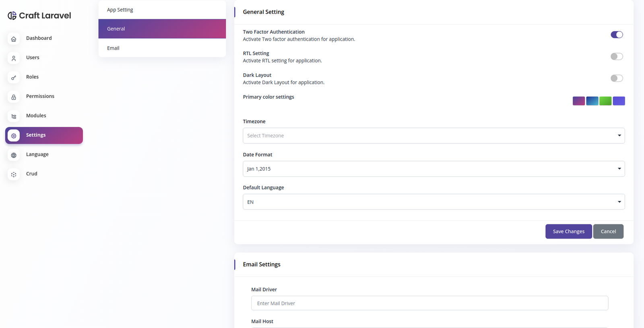This screenshot has width=644, height=328.
Task: Click the Dashboard home icon
Action: (x=14, y=39)
